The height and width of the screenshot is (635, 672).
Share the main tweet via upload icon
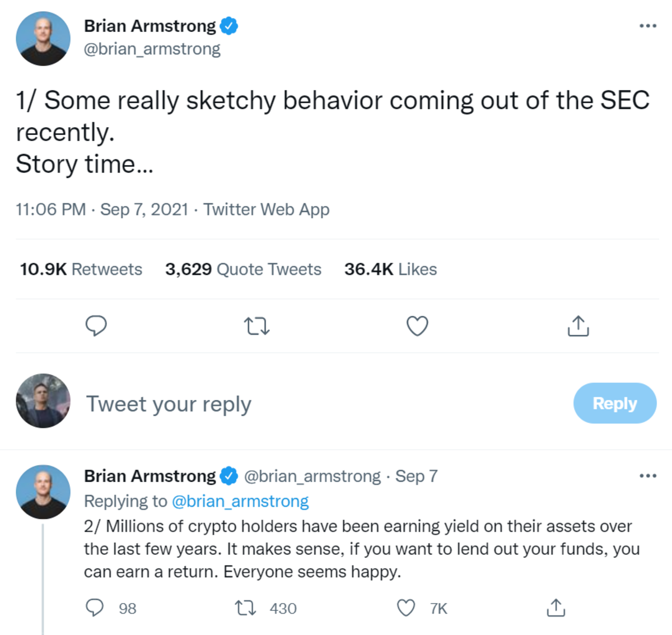[578, 325]
